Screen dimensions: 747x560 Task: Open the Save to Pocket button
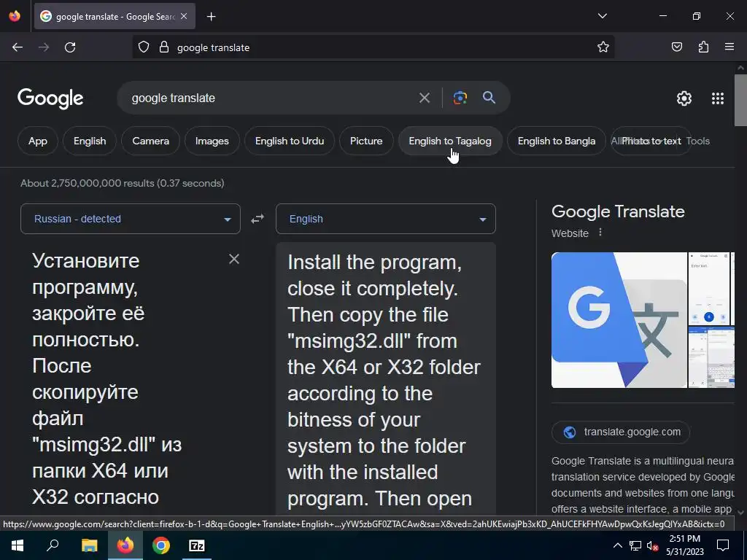click(677, 47)
